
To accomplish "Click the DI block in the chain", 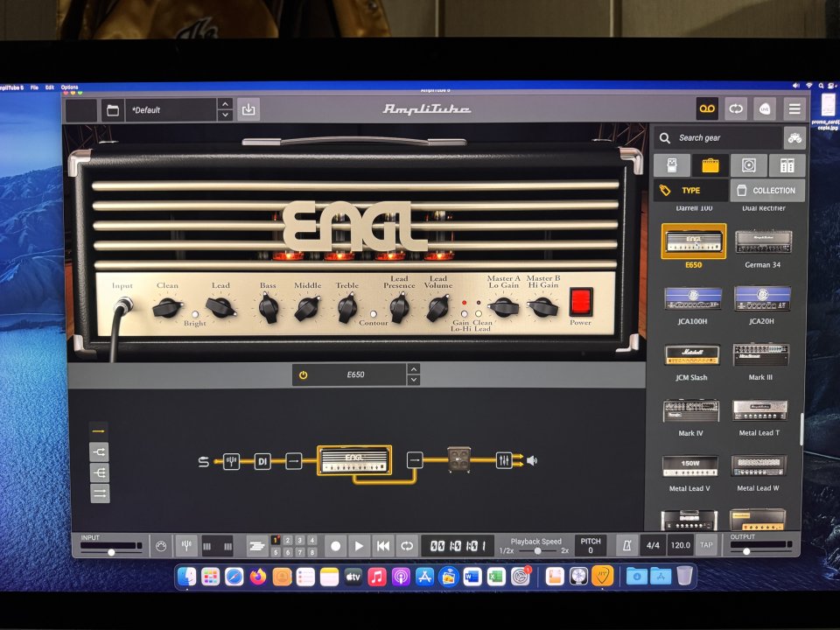I will click(x=262, y=461).
